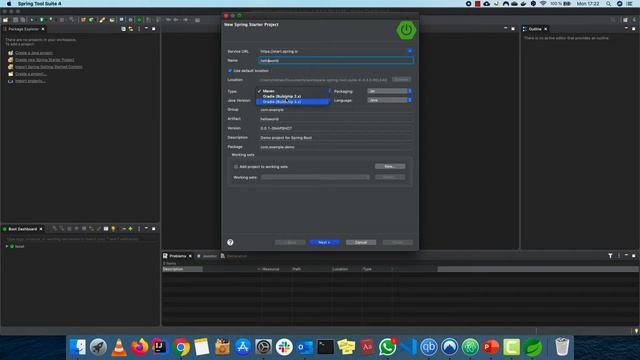Open VLC from the dock
This screenshot has height=360, width=640.
point(119,347)
